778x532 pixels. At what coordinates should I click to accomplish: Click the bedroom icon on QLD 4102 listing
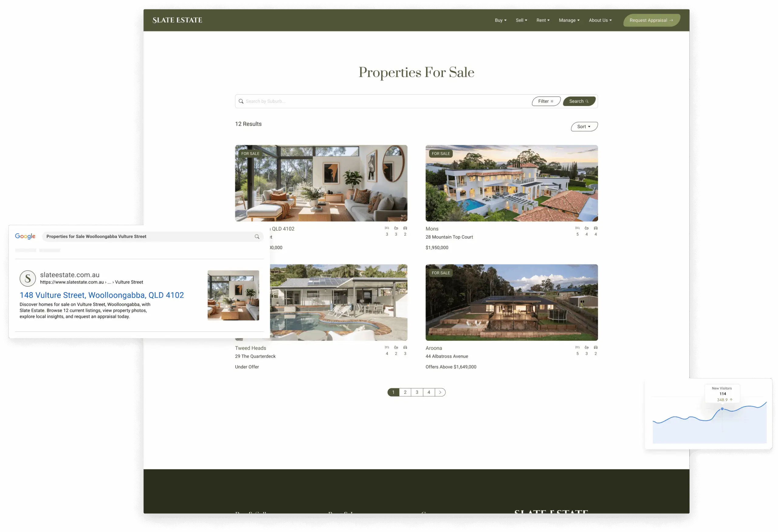pos(387,228)
